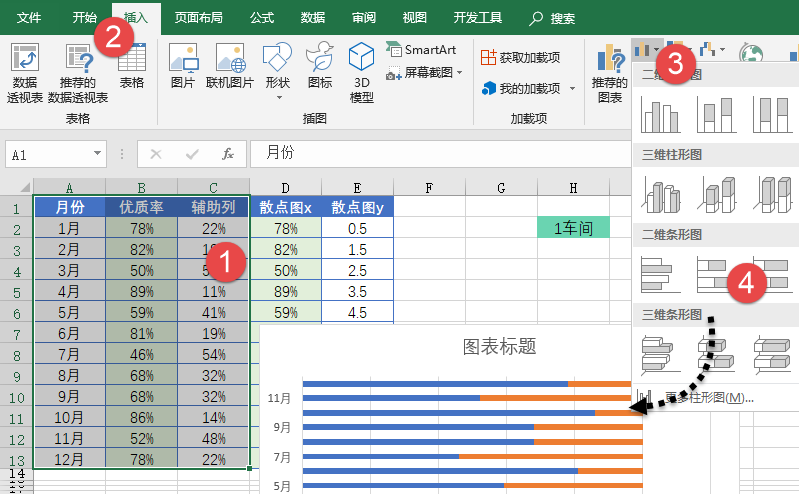
Task: Switch to the View (视图) tab
Action: click(x=415, y=18)
